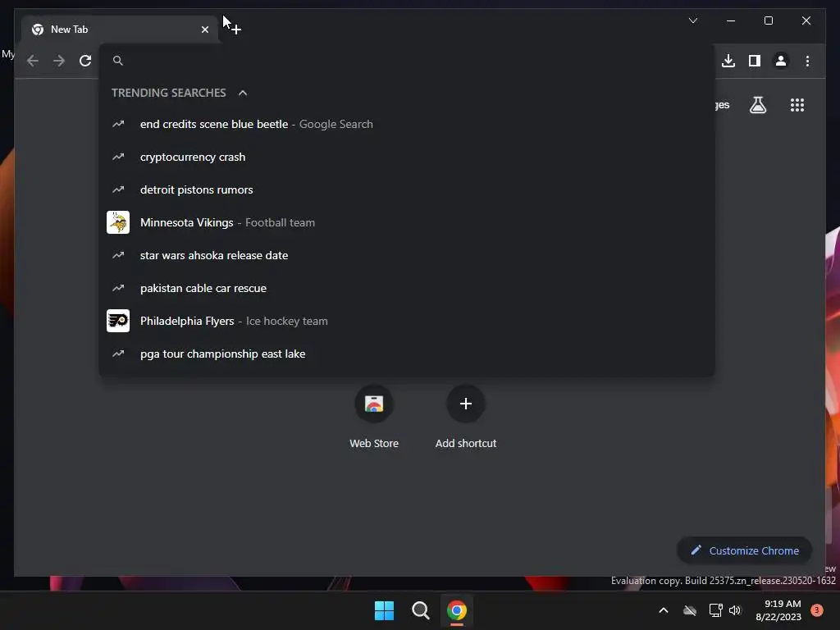Open the profile avatar icon
This screenshot has height=630, width=840.
click(781, 61)
